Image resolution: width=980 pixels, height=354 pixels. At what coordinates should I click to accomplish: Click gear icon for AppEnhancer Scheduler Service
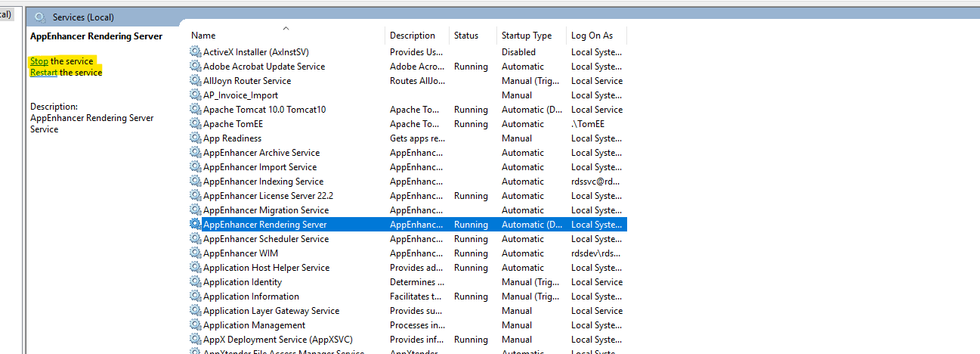[x=196, y=239]
